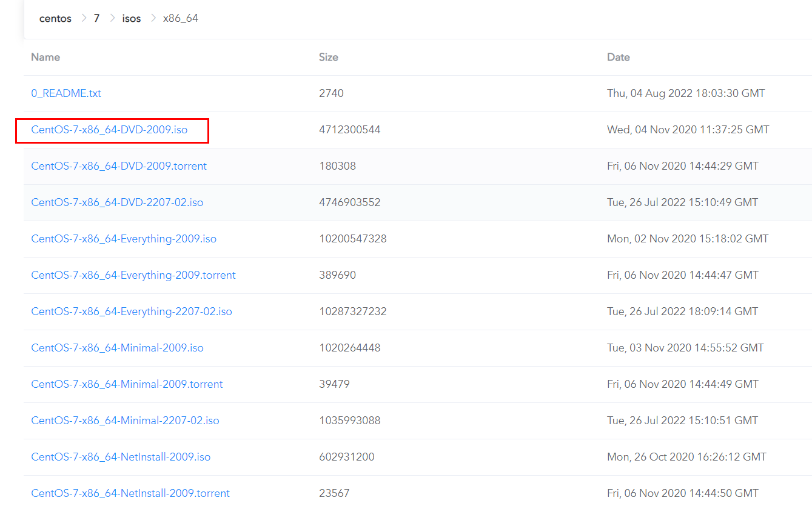This screenshot has height=506, width=812.
Task: Get the Everything-2009.torrent file
Action: pyautogui.click(x=133, y=275)
